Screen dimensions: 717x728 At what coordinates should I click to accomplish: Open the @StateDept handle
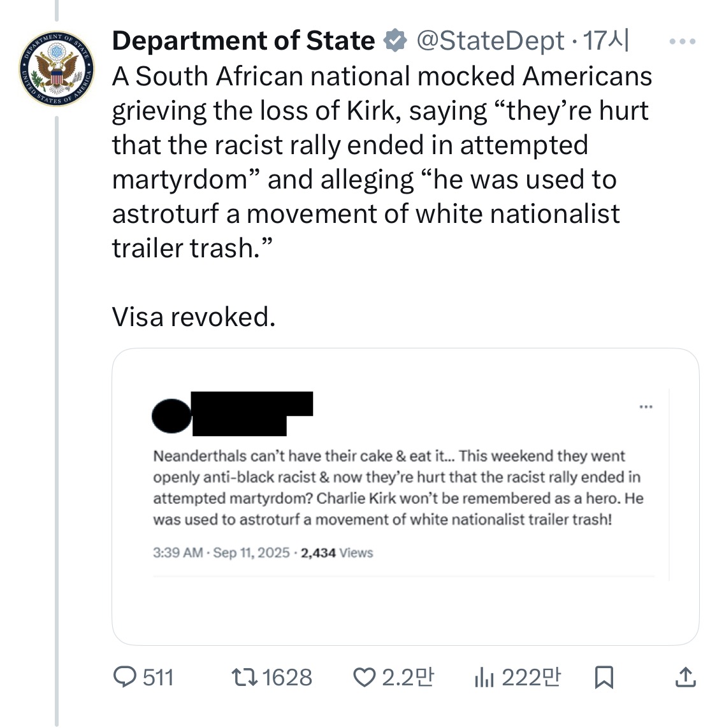coord(490,41)
